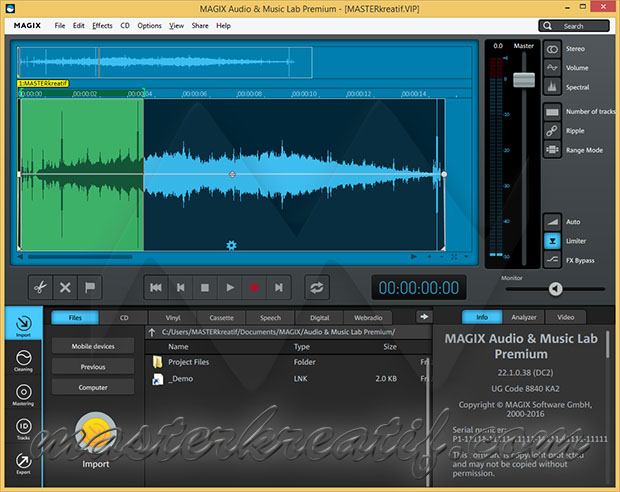The image size is (620, 492).
Task: Click the horizontal timeline scrollbar
Action: 80,257
